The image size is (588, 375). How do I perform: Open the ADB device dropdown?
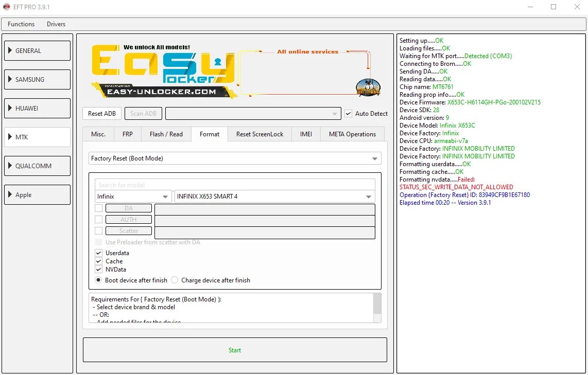coord(253,114)
